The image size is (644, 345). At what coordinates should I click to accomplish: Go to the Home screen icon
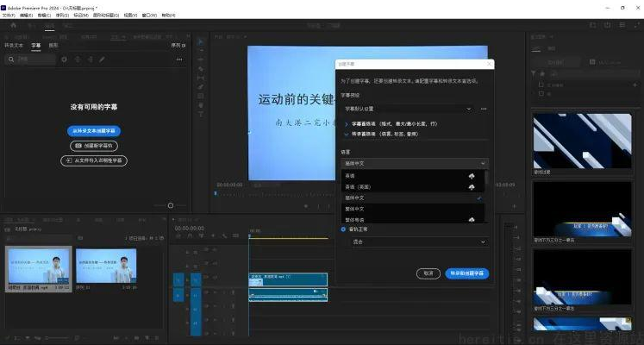pyautogui.click(x=14, y=26)
